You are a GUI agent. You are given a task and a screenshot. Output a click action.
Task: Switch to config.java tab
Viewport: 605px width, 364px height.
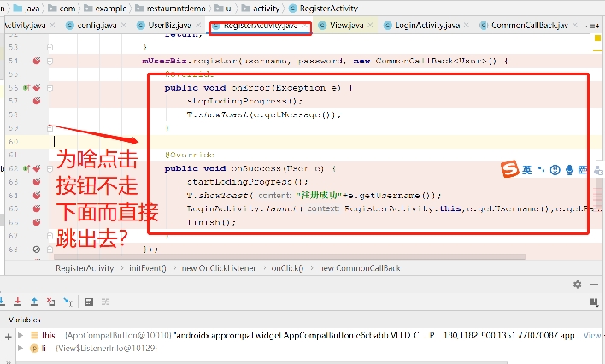click(97, 26)
